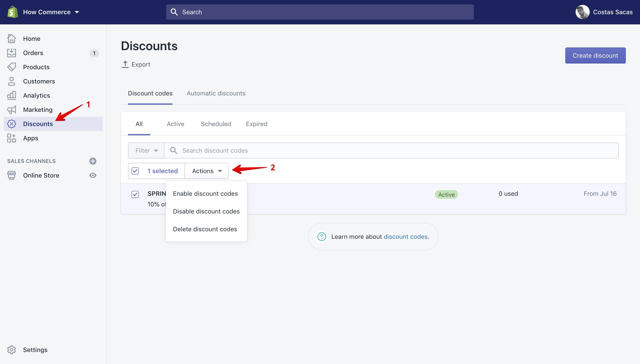The image size is (640, 364).
Task: Go to Analytics in sidebar
Action: (36, 95)
